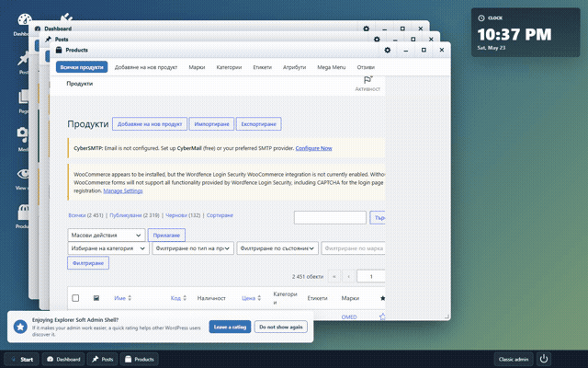Screen dimensions: 588x368
Task: Open the Products window settings gear
Action: coord(388,50)
